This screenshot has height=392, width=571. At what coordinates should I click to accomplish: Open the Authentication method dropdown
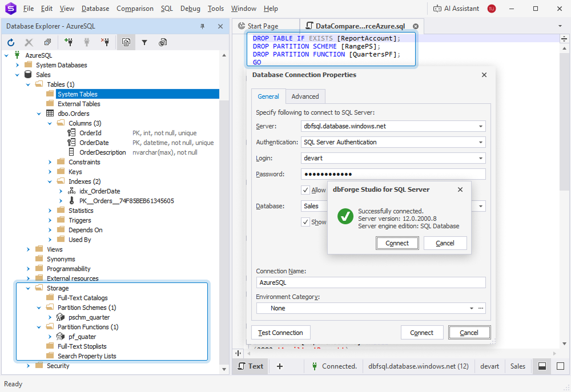(x=481, y=142)
